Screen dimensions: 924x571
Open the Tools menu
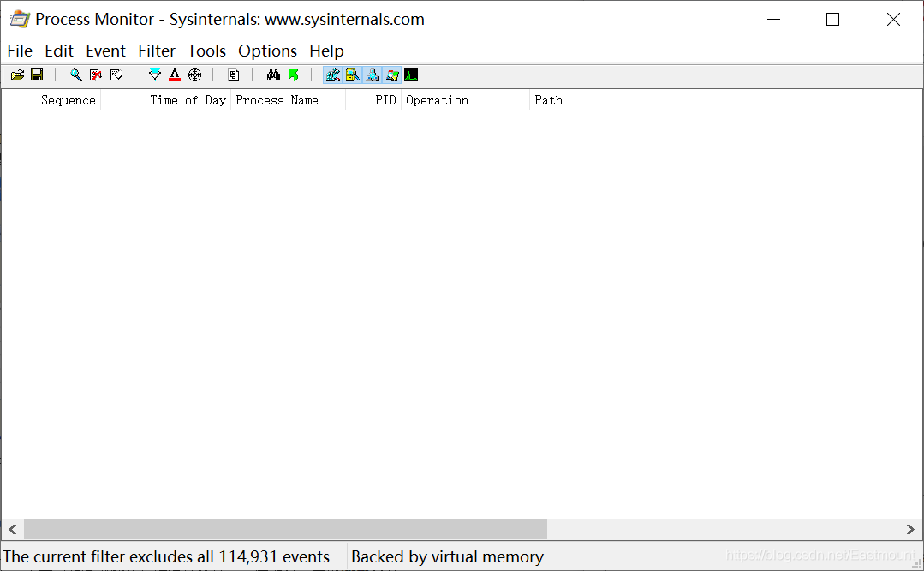pyautogui.click(x=206, y=51)
